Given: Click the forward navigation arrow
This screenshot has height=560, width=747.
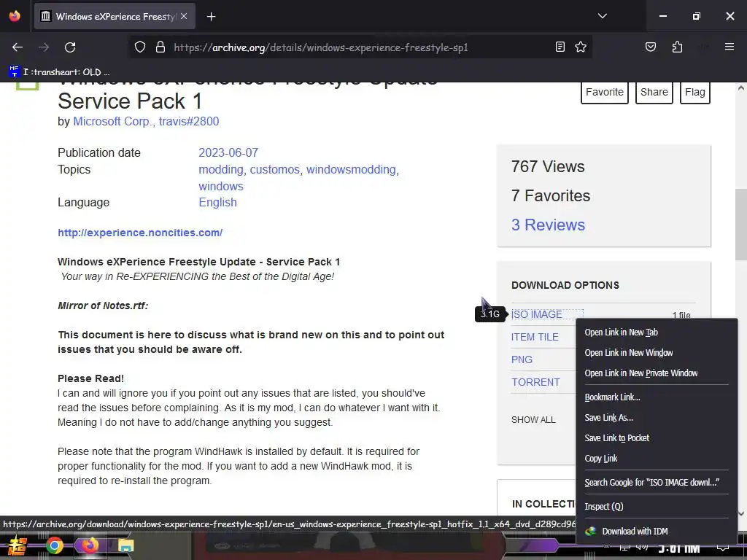Looking at the screenshot, I should 44,47.
